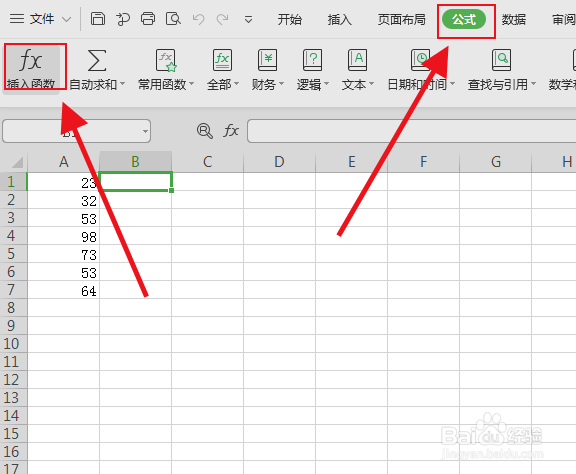The width and height of the screenshot is (576, 474).
Task: Select the 公式 tab
Action: pyautogui.click(x=464, y=19)
